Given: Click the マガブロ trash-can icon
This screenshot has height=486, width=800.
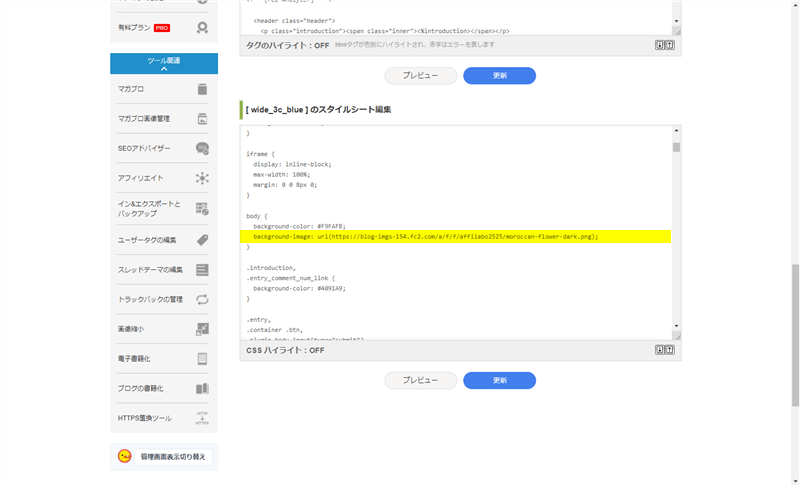Looking at the screenshot, I should tap(202, 89).
